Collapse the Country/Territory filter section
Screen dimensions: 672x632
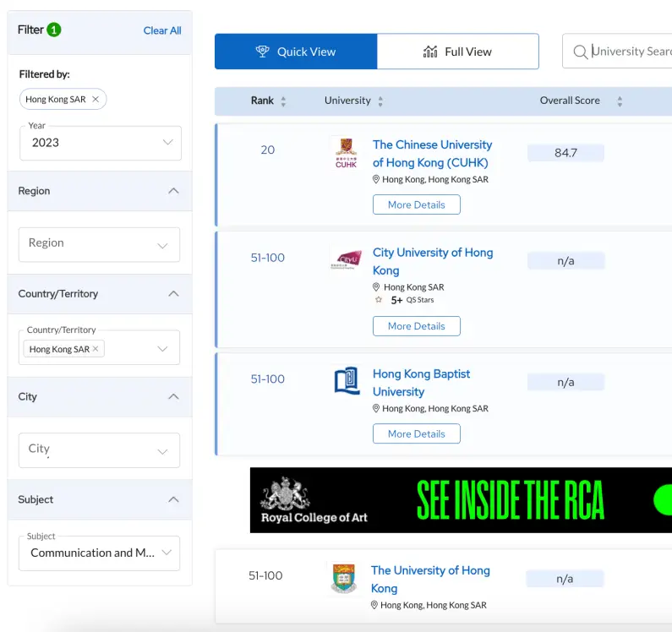point(173,294)
